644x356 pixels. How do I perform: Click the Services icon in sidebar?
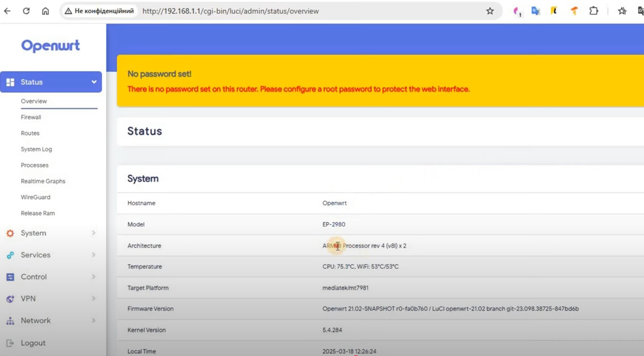point(10,255)
